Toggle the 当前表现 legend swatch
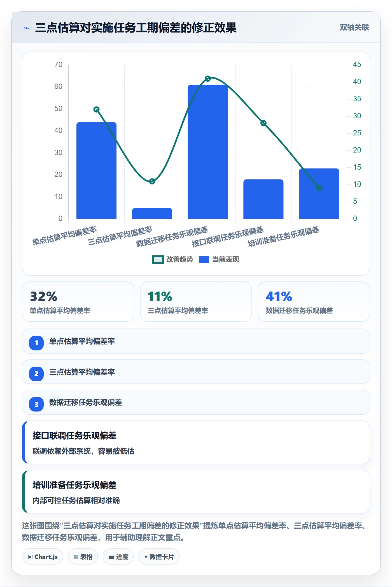 click(204, 260)
